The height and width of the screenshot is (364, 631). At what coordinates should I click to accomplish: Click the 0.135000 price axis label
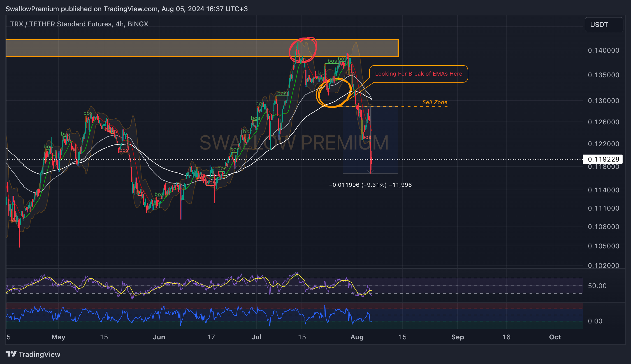click(x=604, y=75)
